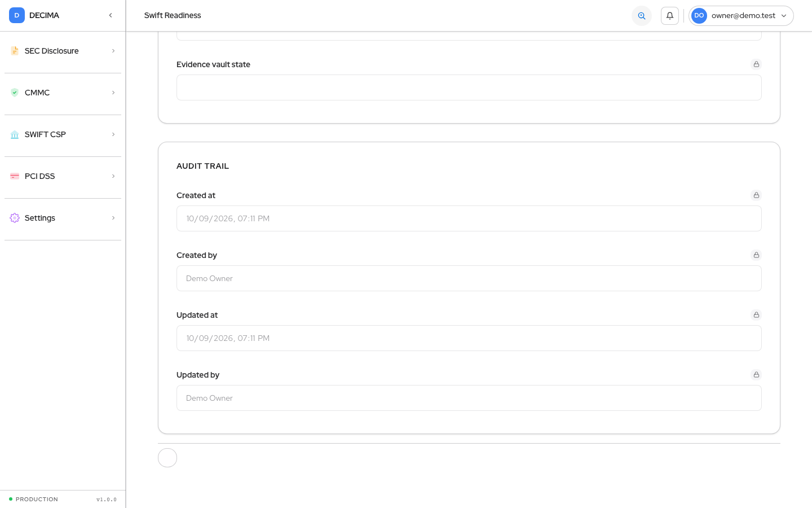Open the PCI DSS menu item
Image resolution: width=812 pixels, height=508 pixels.
pos(63,176)
